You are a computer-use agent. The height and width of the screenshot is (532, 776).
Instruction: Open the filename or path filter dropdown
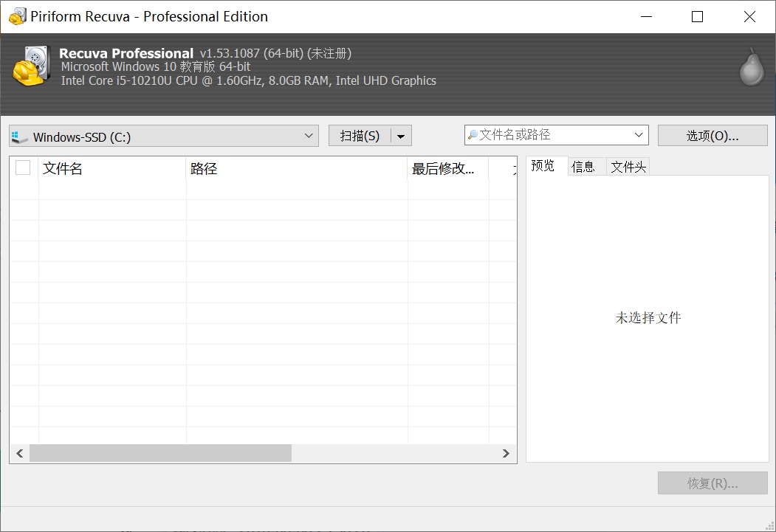(639, 134)
